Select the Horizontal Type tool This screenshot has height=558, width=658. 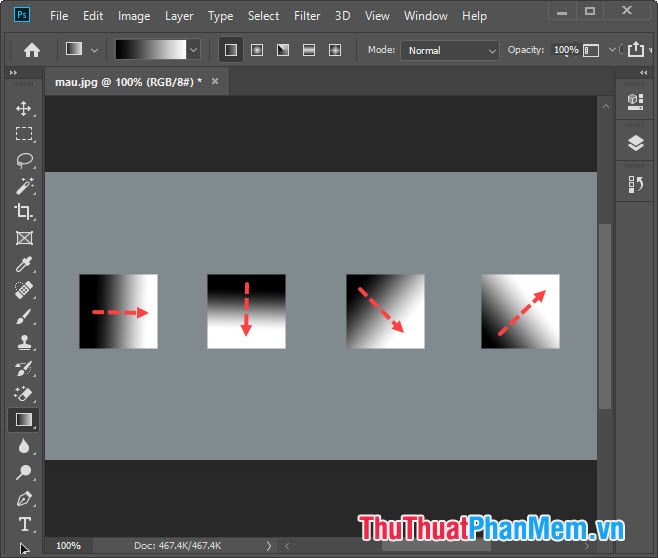(24, 524)
